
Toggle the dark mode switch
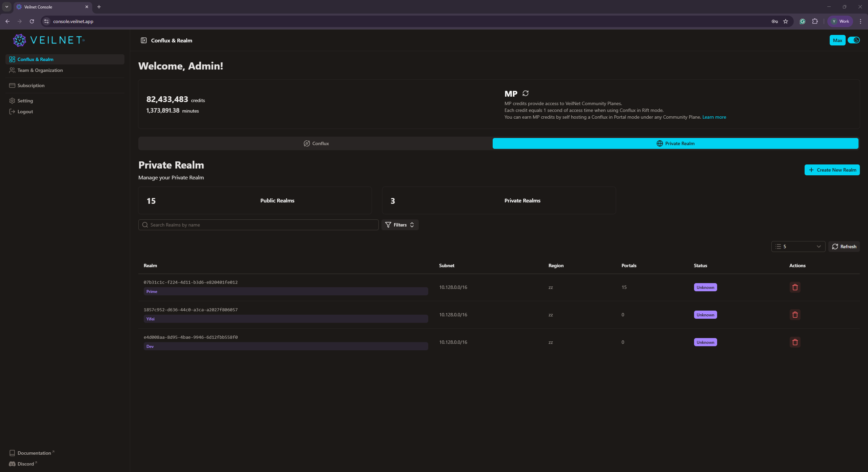tap(854, 40)
